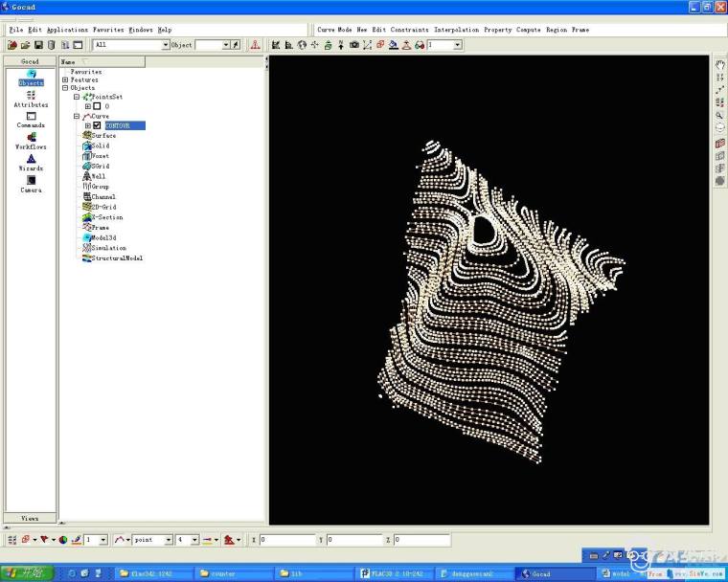Uncheck the CONTOUR curve visibility checkbox

coord(97,125)
